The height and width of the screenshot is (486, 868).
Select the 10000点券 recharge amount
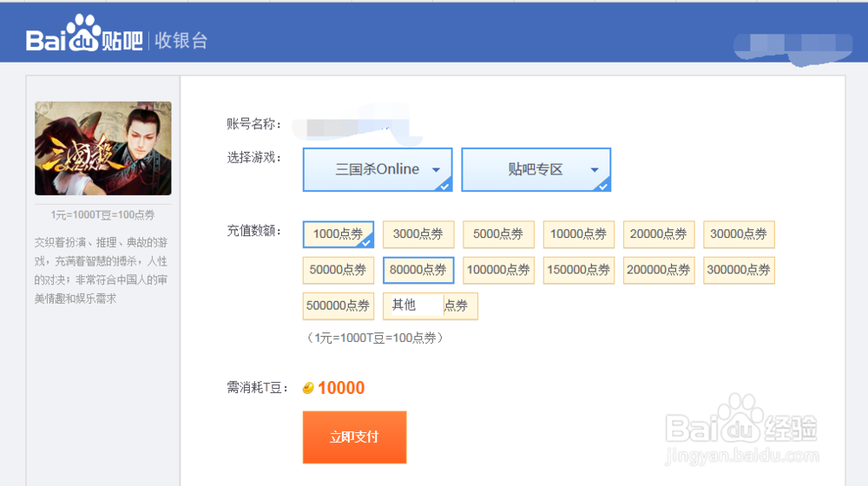(x=578, y=234)
